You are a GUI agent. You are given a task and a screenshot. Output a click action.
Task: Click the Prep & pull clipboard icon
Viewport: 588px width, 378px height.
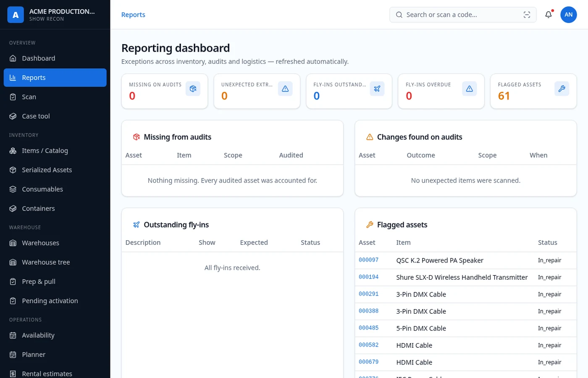(13, 282)
